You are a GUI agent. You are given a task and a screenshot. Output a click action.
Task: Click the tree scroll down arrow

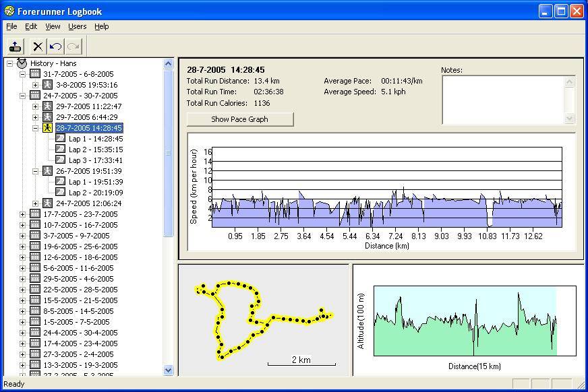point(169,370)
